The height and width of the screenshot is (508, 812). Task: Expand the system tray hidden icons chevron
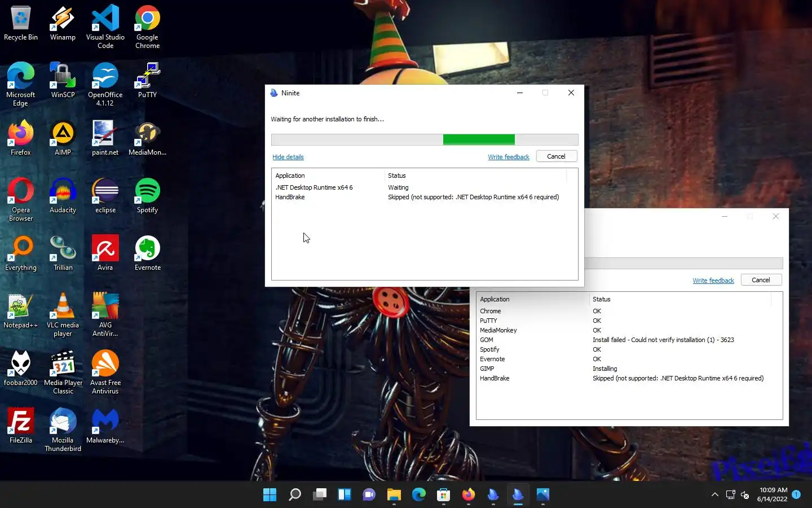(x=715, y=495)
